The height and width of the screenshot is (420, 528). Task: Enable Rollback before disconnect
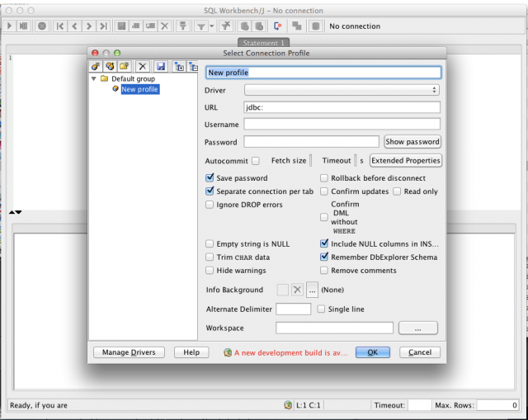point(324,178)
